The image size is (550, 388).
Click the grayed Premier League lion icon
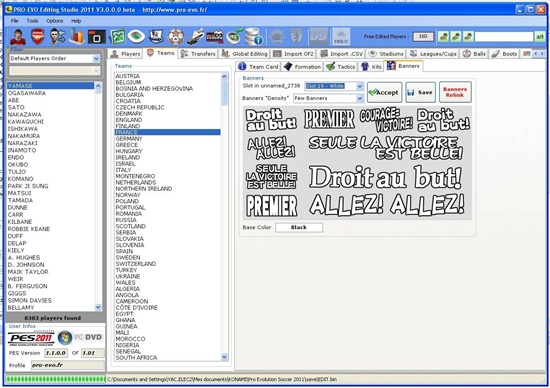277,36
